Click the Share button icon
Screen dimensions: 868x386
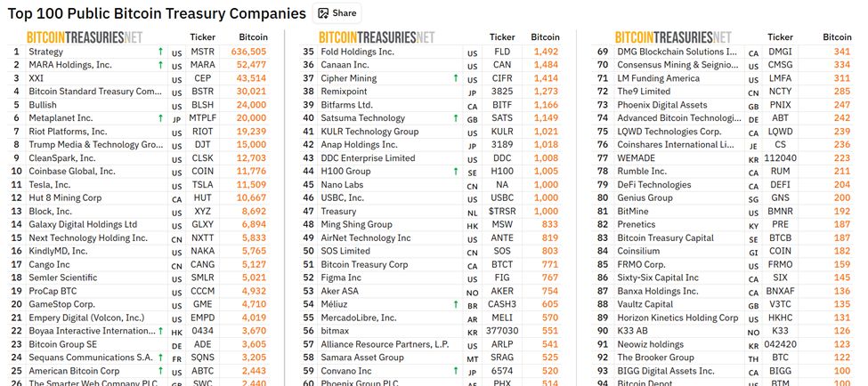[x=324, y=13]
